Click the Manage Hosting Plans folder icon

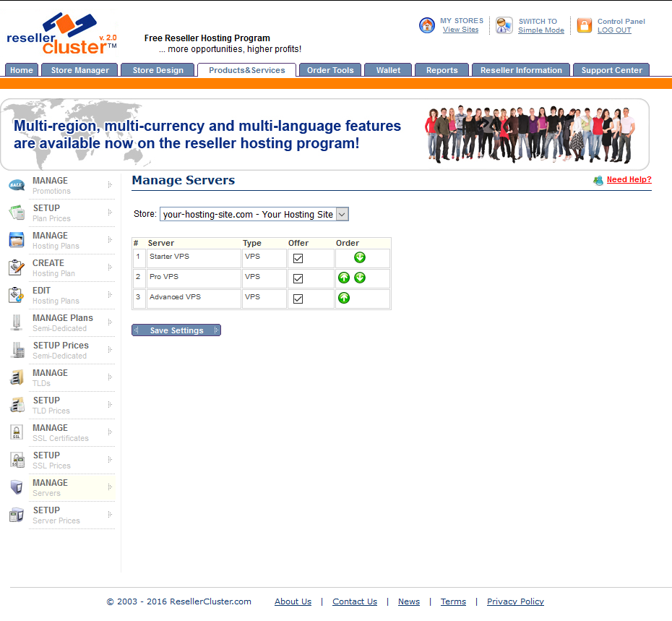[x=17, y=240]
